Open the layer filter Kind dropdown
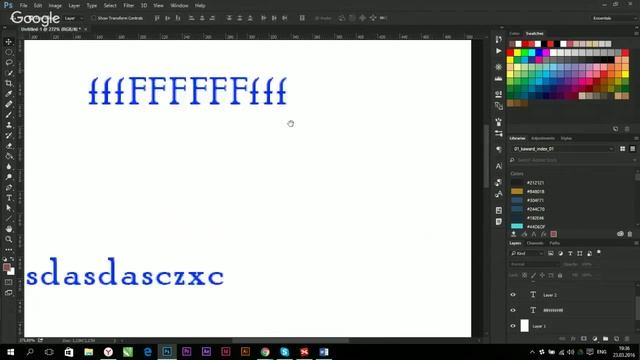640x360 pixels. pos(527,253)
